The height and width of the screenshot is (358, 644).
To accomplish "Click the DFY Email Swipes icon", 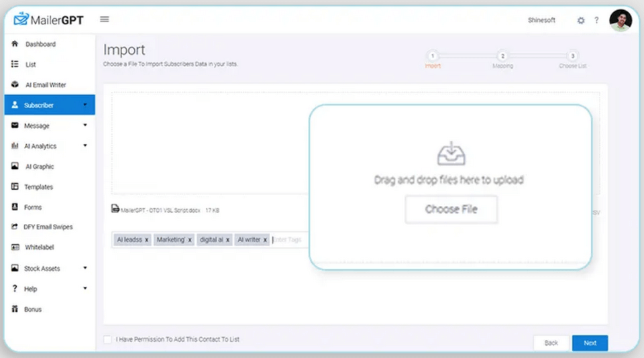I will [x=15, y=226].
